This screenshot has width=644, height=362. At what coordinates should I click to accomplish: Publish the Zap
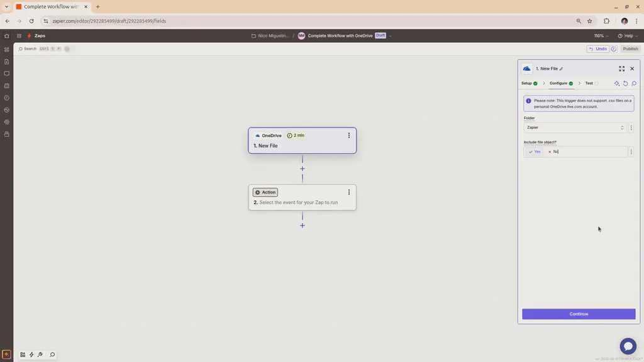tap(630, 48)
